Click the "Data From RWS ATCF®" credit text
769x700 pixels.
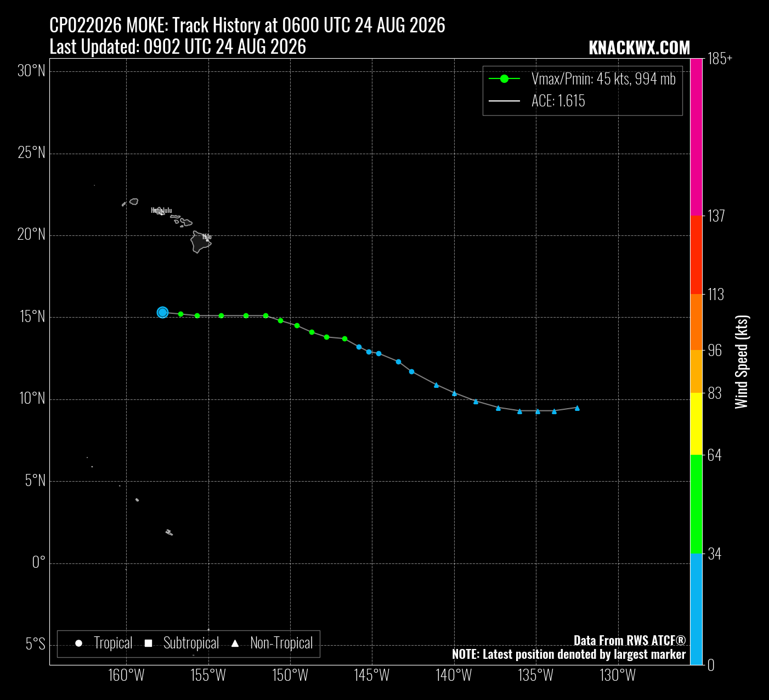click(630, 641)
